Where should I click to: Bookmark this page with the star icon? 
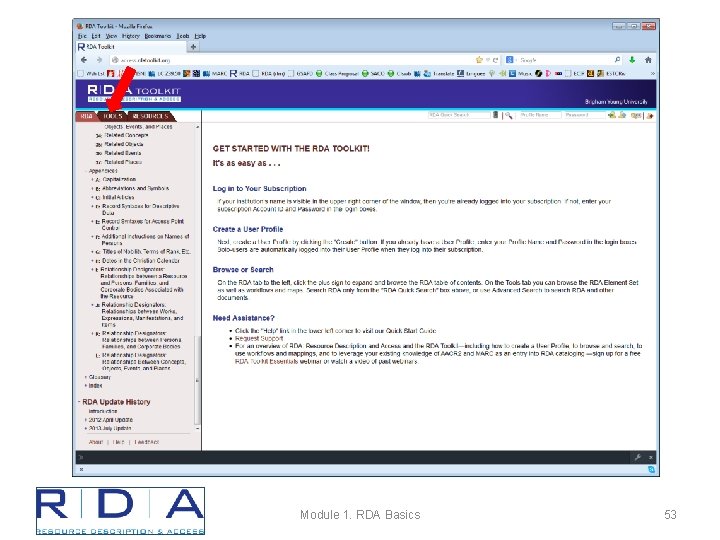479,60
